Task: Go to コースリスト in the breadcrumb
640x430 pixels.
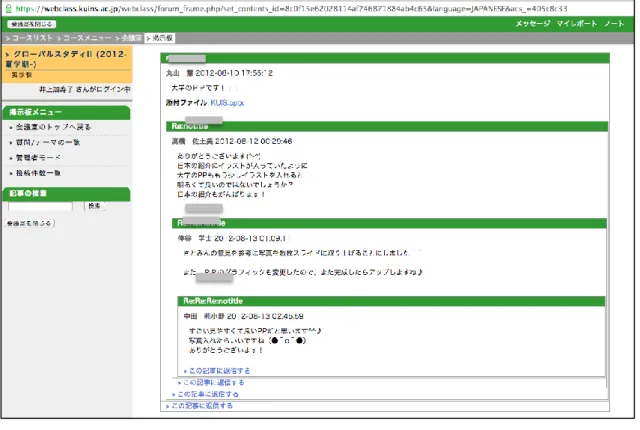Action: coord(33,38)
